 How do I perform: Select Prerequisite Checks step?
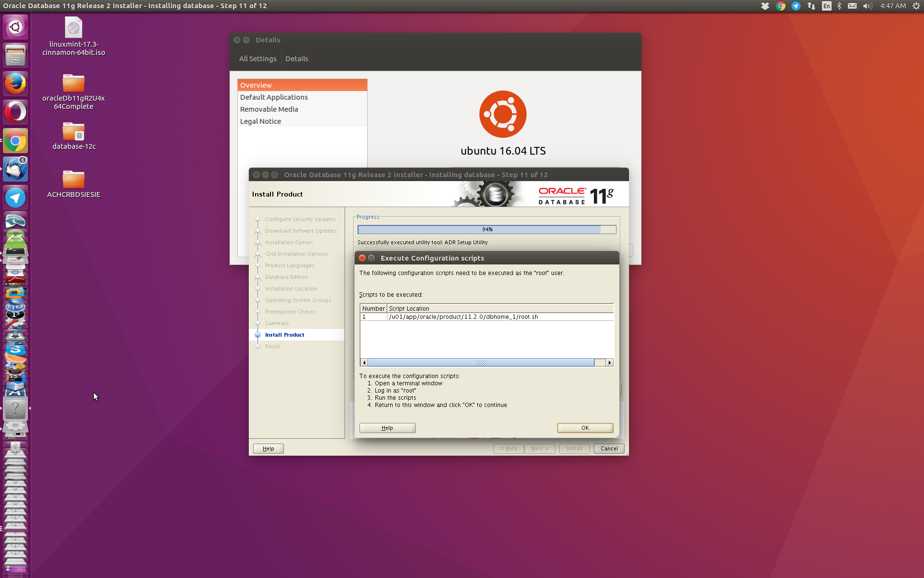pyautogui.click(x=291, y=312)
